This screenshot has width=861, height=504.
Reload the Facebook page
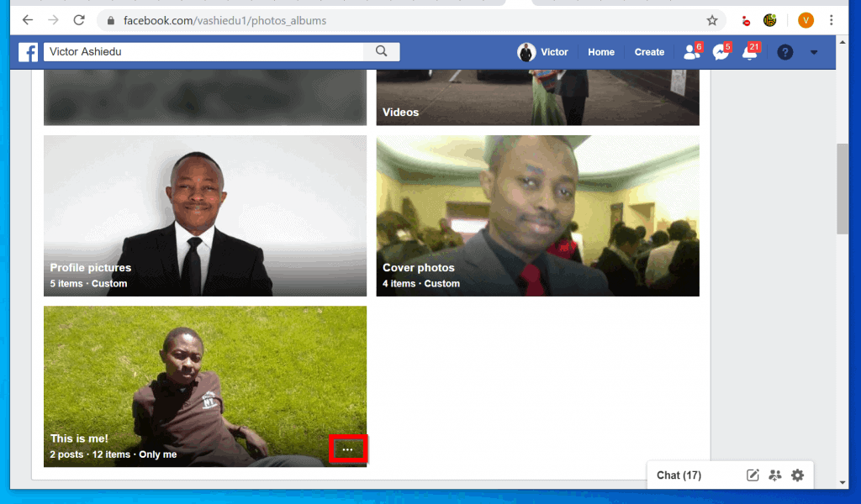[79, 20]
